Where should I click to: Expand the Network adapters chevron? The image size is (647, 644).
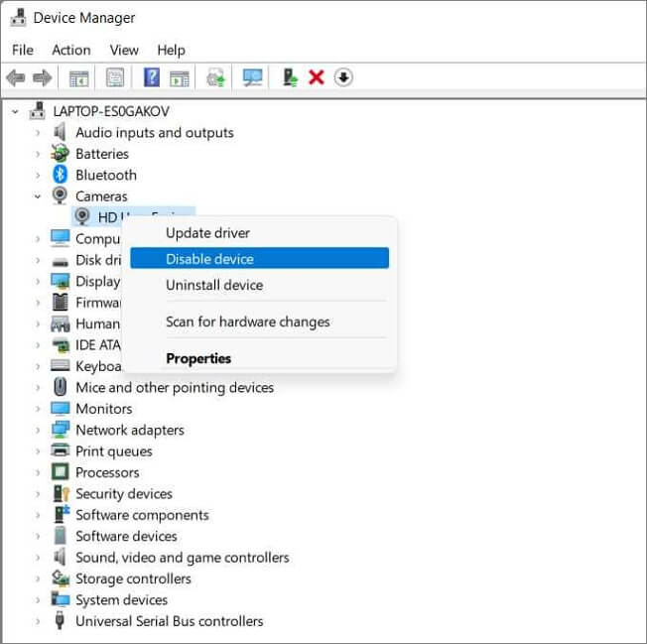click(38, 430)
